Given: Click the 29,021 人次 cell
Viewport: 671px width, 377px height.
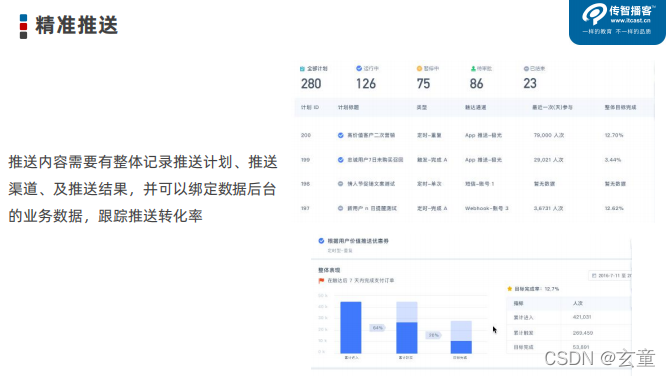Looking at the screenshot, I should click(548, 160).
